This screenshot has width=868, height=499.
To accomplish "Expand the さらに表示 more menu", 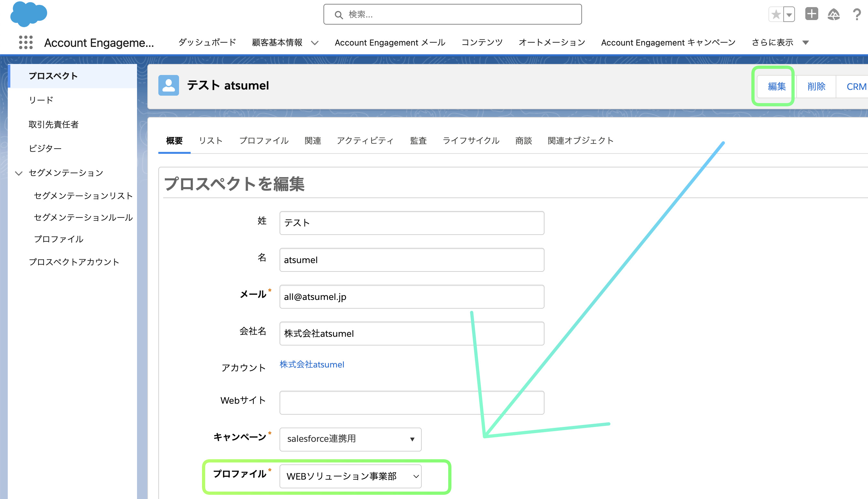I will pos(780,42).
